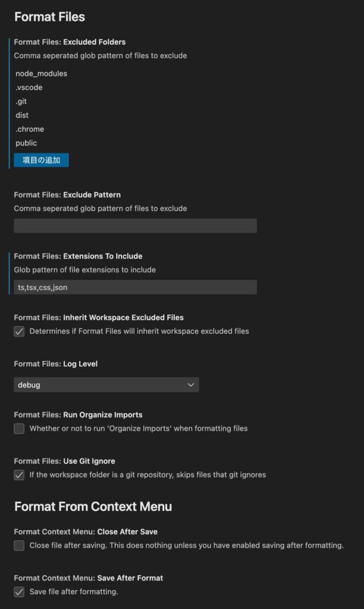Enable Run Organize Imports checkbox
Viewport: 364px width, 609px height.
pyautogui.click(x=19, y=429)
